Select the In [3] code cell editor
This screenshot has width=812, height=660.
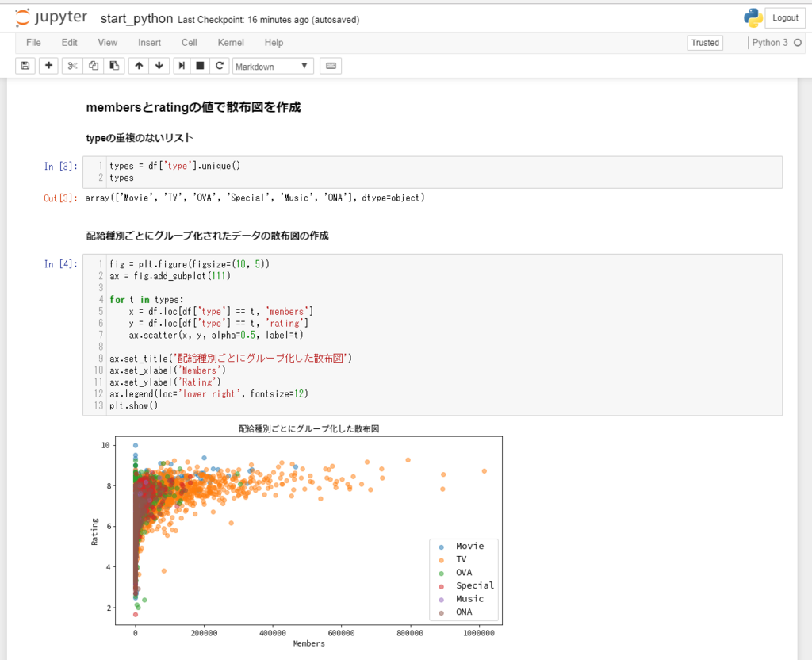click(x=432, y=172)
